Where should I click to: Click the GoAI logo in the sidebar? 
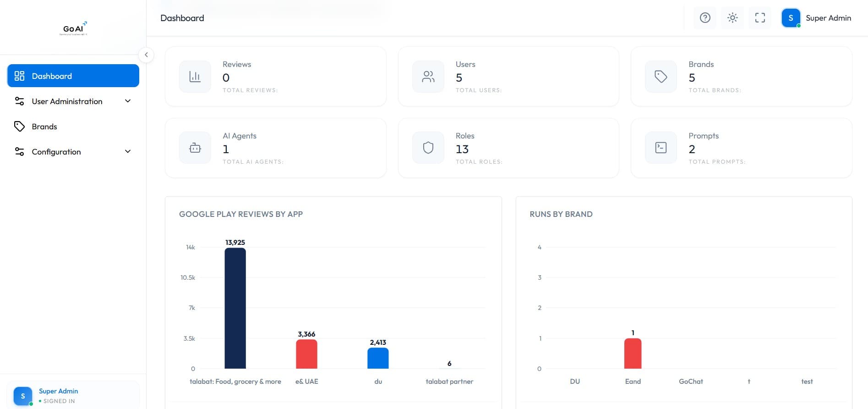point(73,28)
